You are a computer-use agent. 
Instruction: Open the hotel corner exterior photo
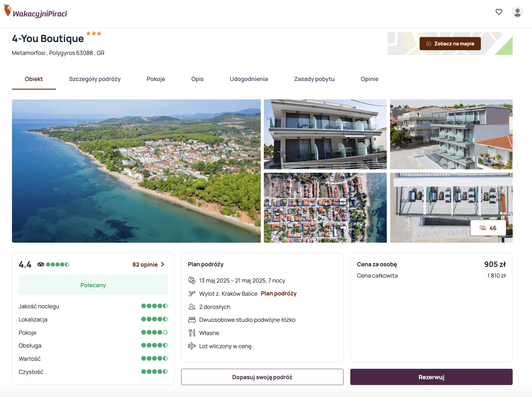click(x=451, y=134)
